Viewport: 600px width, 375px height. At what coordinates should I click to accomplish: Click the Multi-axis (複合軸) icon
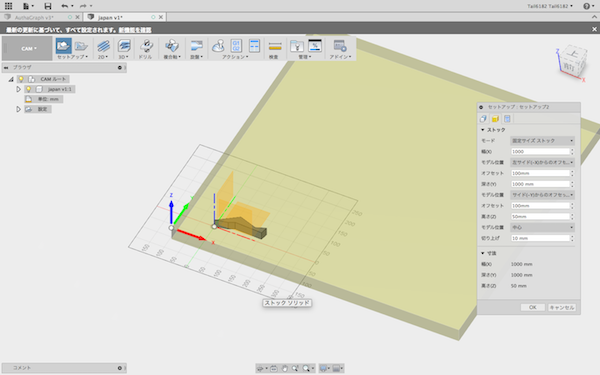pos(172,46)
